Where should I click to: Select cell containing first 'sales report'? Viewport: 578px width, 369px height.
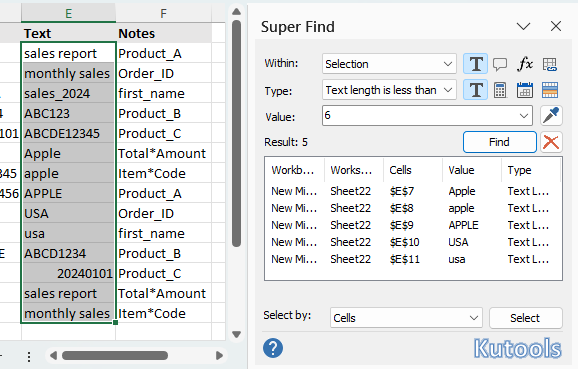click(69, 53)
